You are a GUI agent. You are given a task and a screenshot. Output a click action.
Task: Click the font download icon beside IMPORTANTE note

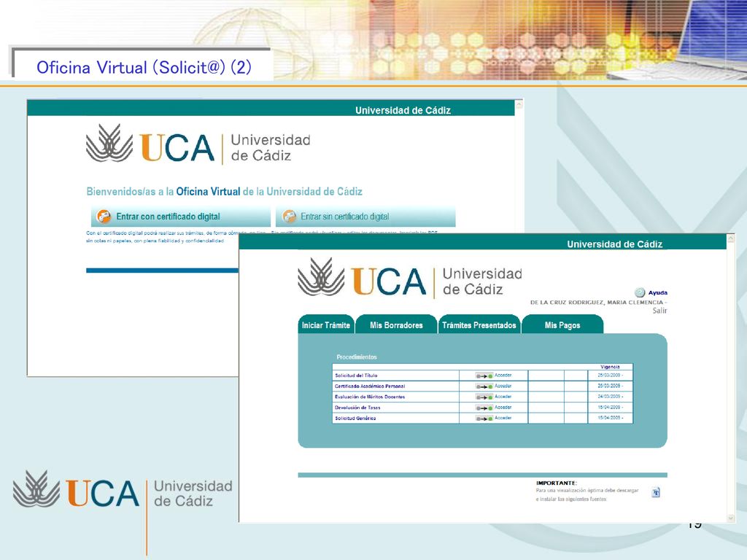pos(656,492)
